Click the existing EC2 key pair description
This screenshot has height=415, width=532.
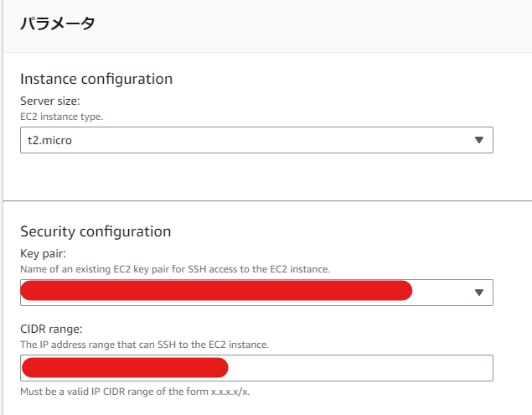point(174,269)
